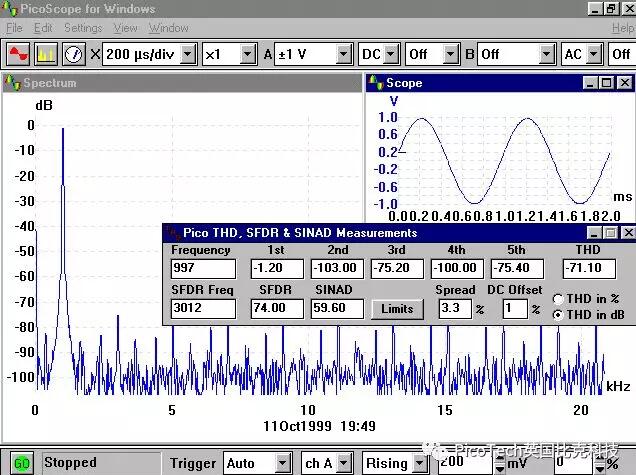Expand the 200 µs/div timebase dropdown
Image resolution: width=636 pixels, height=475 pixels.
[187, 53]
